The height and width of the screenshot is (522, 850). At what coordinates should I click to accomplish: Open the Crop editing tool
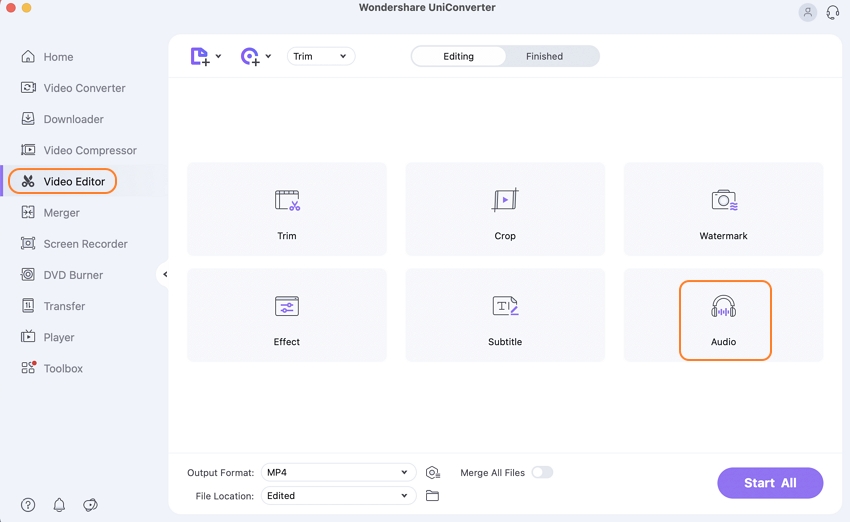(x=505, y=209)
